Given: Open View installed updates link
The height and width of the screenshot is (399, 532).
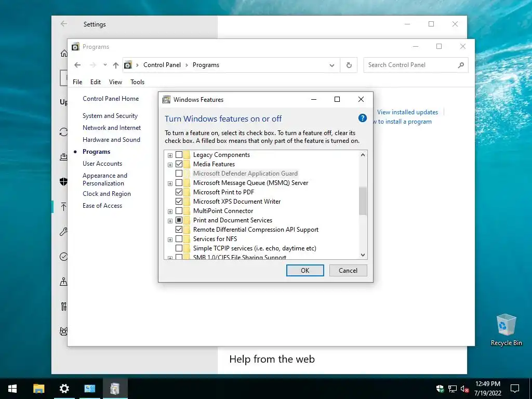Looking at the screenshot, I should pyautogui.click(x=407, y=112).
